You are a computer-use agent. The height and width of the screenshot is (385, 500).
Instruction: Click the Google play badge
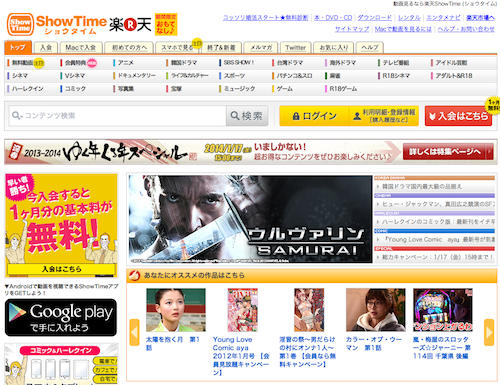[x=61, y=317]
